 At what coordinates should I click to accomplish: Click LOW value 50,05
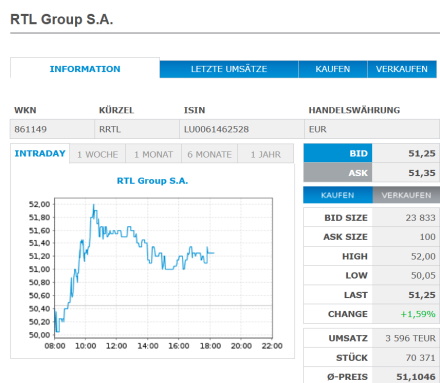coord(423,275)
